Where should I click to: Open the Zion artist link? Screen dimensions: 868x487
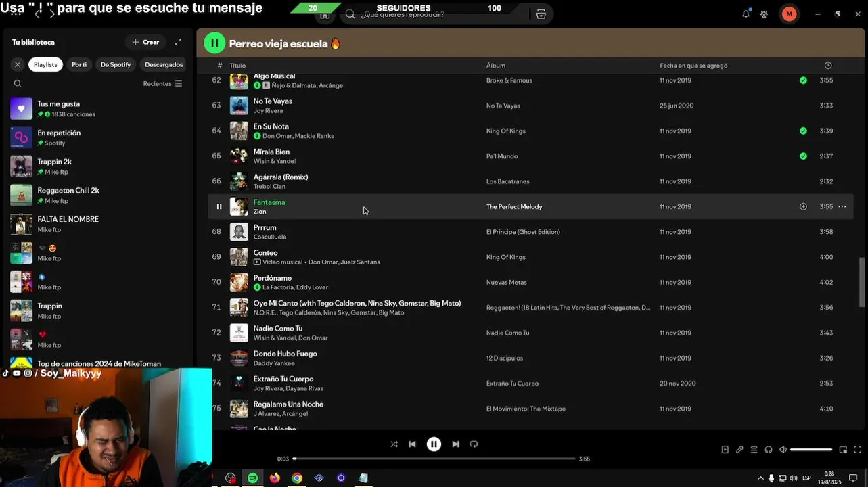260,212
